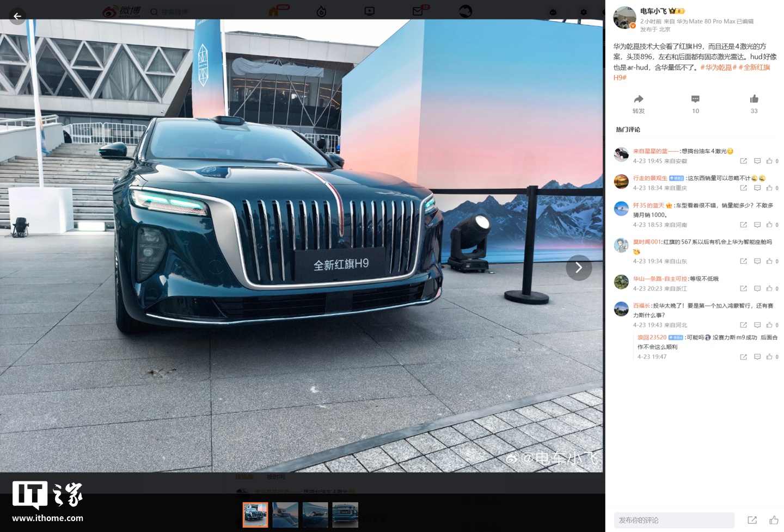Like the comment by 来自星星的蓝

click(x=769, y=161)
